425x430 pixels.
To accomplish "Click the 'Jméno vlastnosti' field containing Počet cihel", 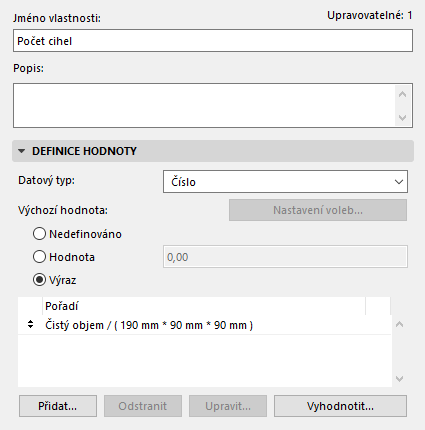I will click(x=213, y=41).
